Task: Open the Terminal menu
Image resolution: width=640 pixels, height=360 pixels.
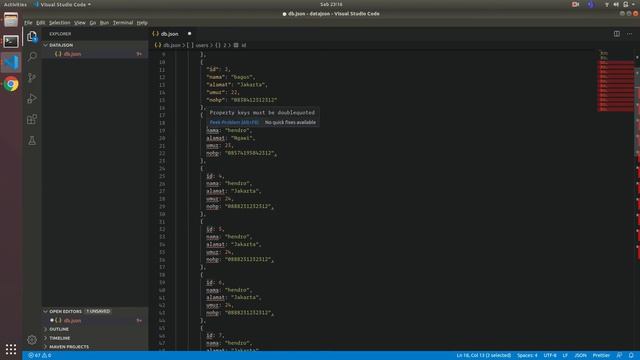Action: pyautogui.click(x=123, y=22)
